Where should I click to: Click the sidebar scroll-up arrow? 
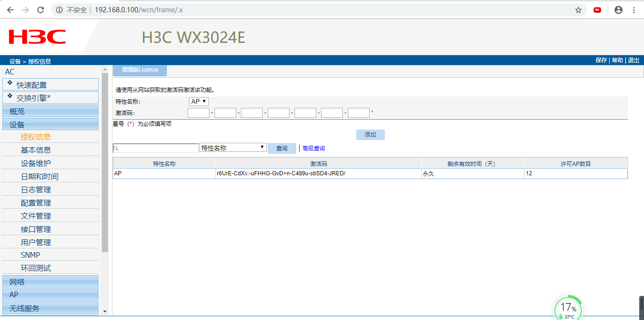105,69
